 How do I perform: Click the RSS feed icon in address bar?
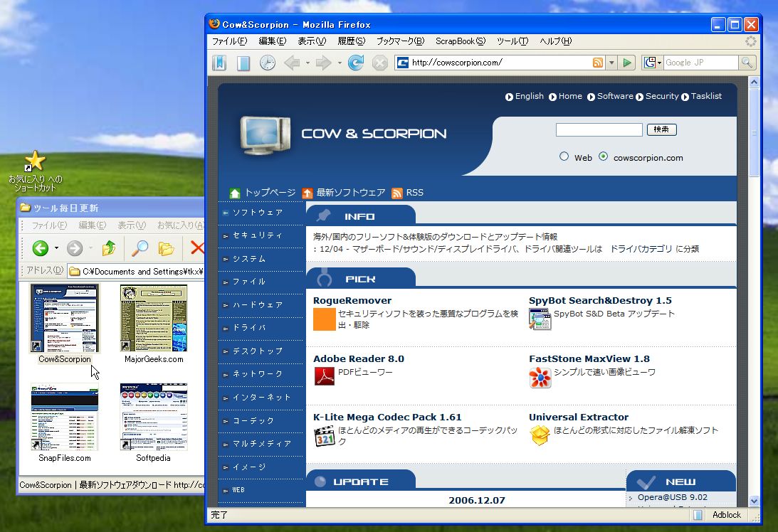(x=598, y=63)
